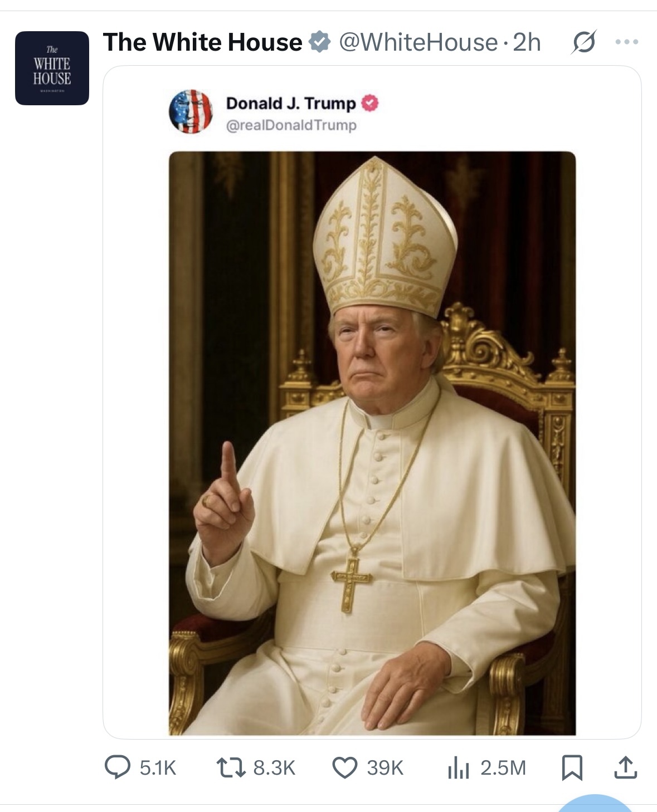
Task: Click the reply speech bubble icon
Action: point(117,767)
